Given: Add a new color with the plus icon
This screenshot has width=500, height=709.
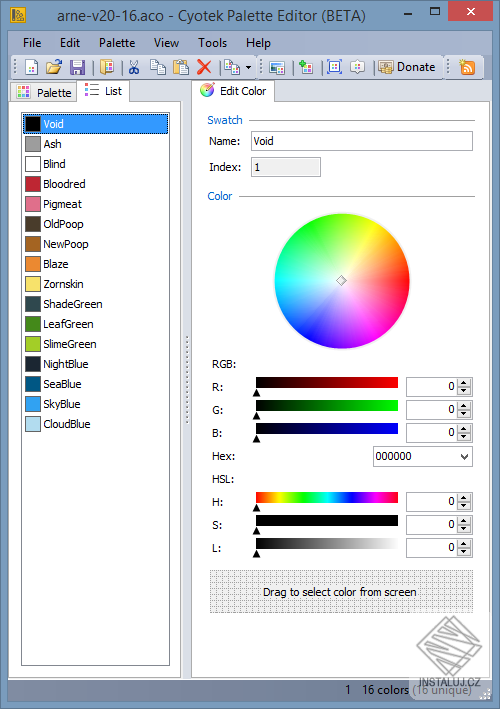Looking at the screenshot, I should (x=306, y=67).
